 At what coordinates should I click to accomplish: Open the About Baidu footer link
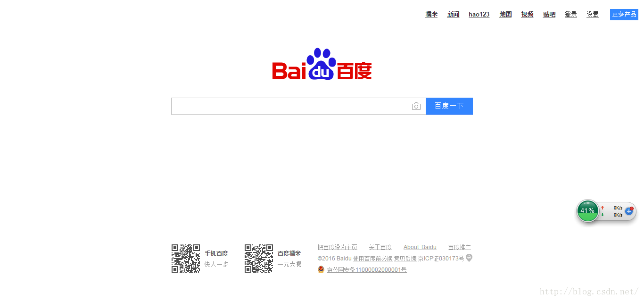[x=420, y=247]
